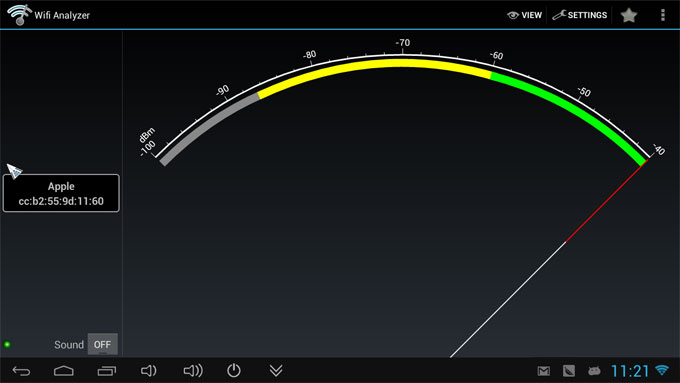Open the recent apps view
The width and height of the screenshot is (680, 383).
(x=107, y=371)
